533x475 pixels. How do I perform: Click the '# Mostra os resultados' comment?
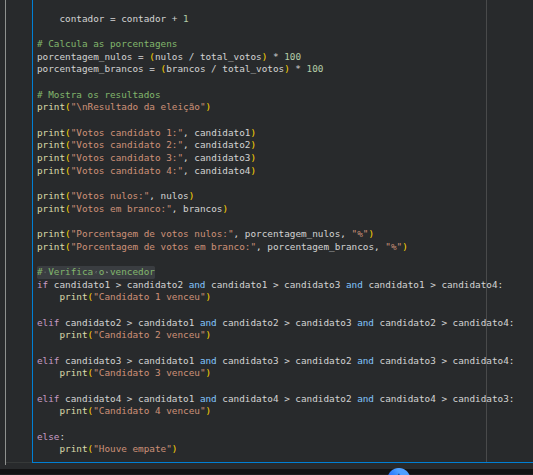(99, 95)
